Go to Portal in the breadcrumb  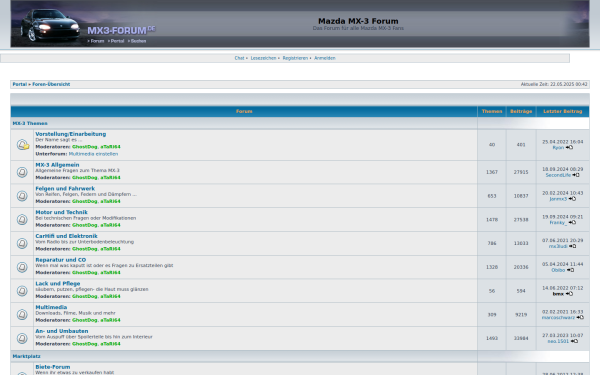click(x=20, y=84)
